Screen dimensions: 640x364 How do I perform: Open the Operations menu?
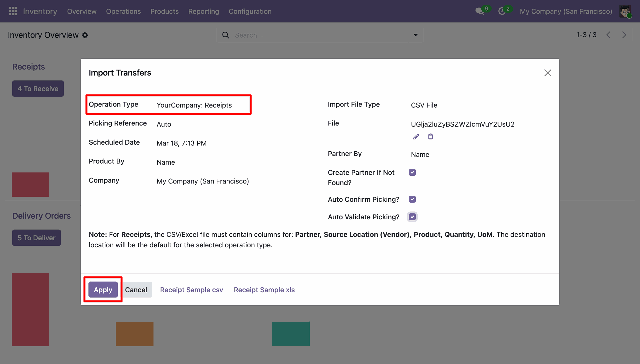123,11
